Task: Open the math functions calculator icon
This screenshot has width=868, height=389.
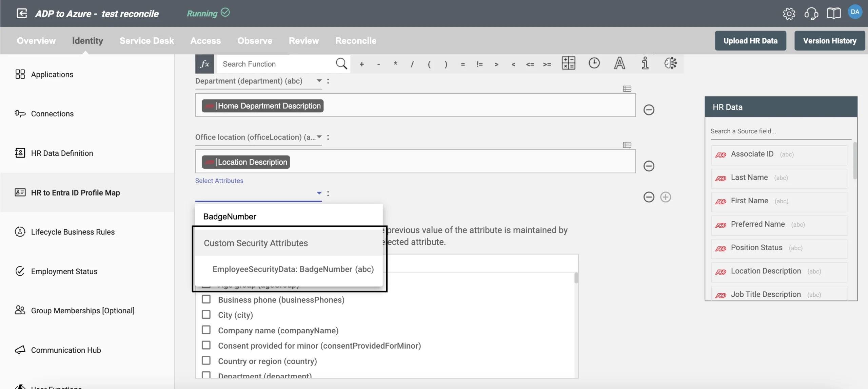Action: point(568,63)
